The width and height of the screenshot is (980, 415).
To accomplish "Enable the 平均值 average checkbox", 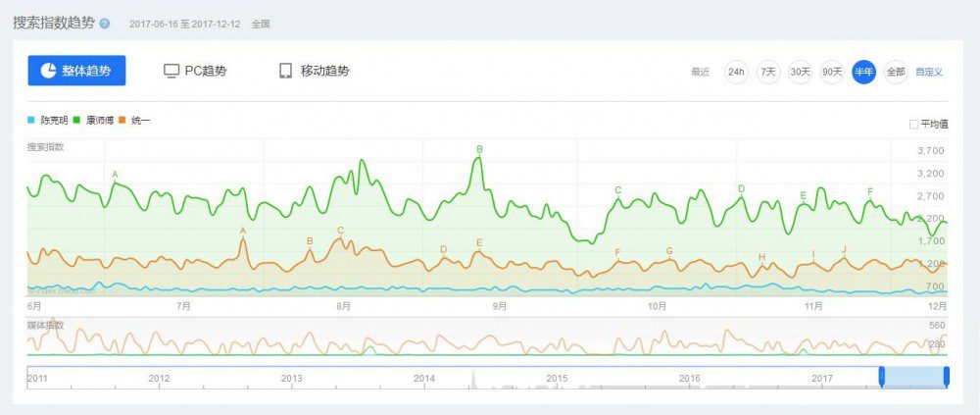I will coord(914,124).
